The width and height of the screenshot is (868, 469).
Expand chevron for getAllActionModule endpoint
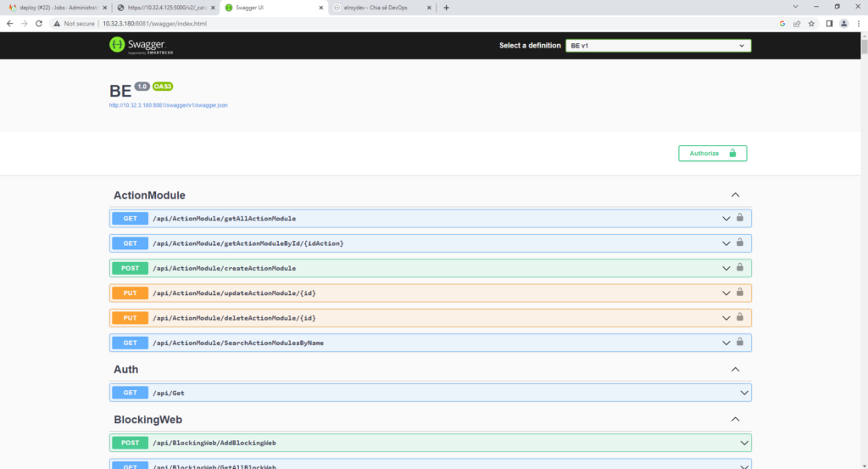(726, 219)
